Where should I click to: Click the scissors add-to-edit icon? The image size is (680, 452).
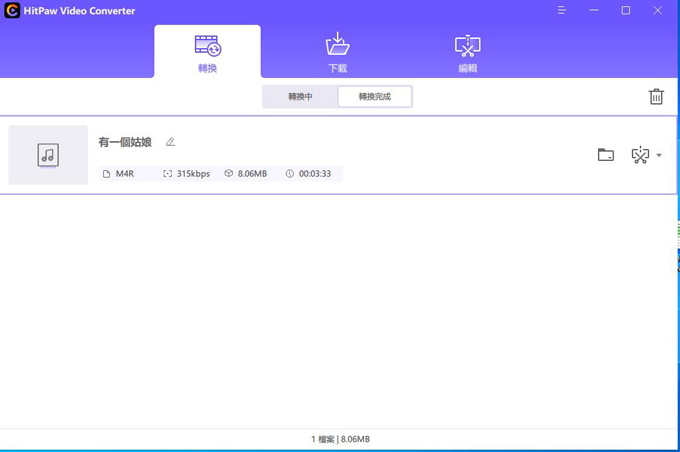click(x=639, y=155)
